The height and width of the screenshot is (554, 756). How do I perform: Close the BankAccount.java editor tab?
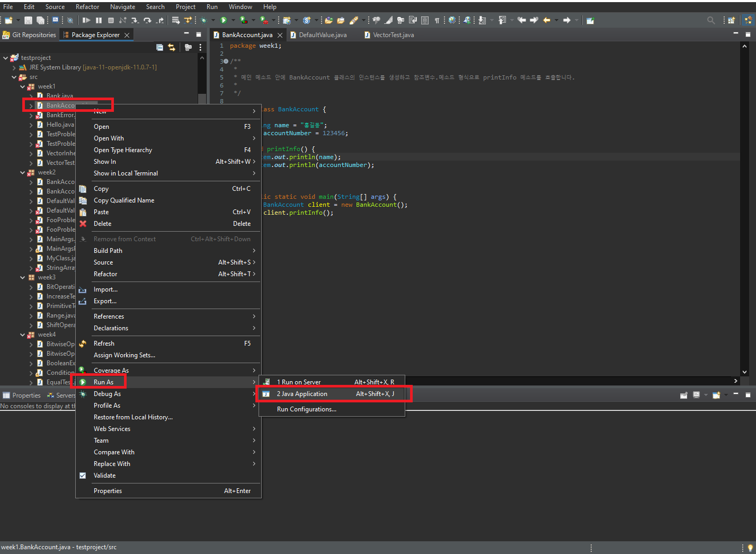(x=280, y=35)
